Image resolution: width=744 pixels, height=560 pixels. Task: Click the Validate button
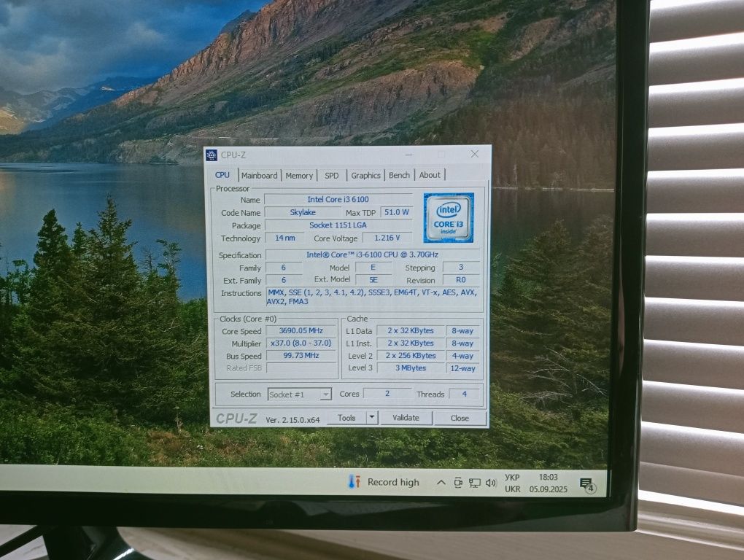406,418
